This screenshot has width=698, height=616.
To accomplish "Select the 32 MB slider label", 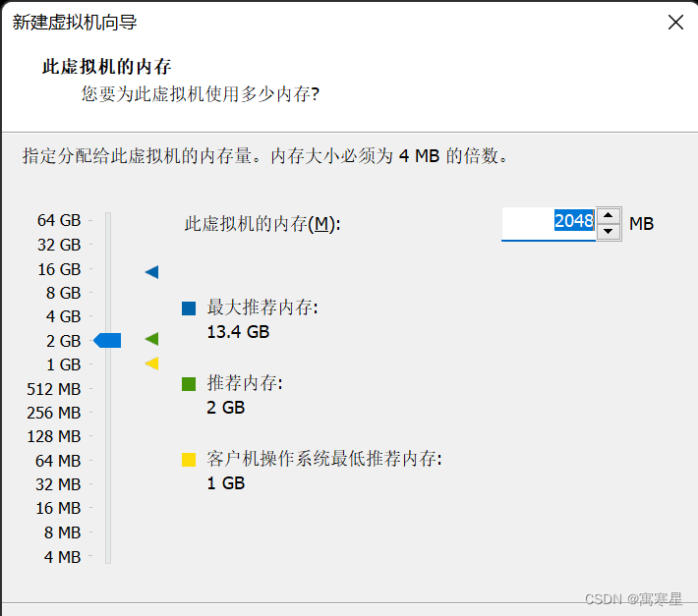I will coord(58,484).
